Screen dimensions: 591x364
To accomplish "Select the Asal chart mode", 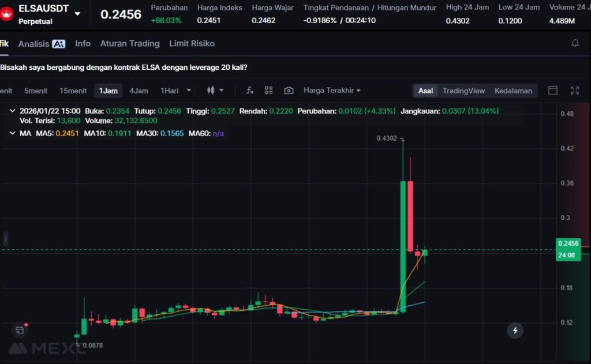I will (x=425, y=91).
